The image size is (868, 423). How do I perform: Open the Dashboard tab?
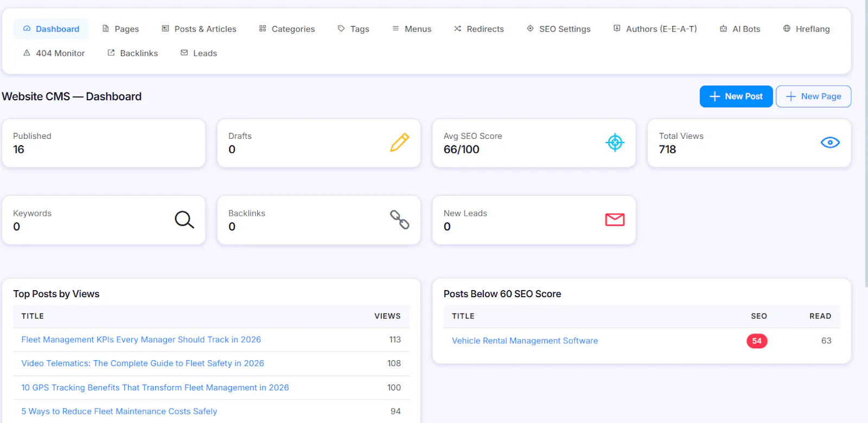click(x=51, y=29)
